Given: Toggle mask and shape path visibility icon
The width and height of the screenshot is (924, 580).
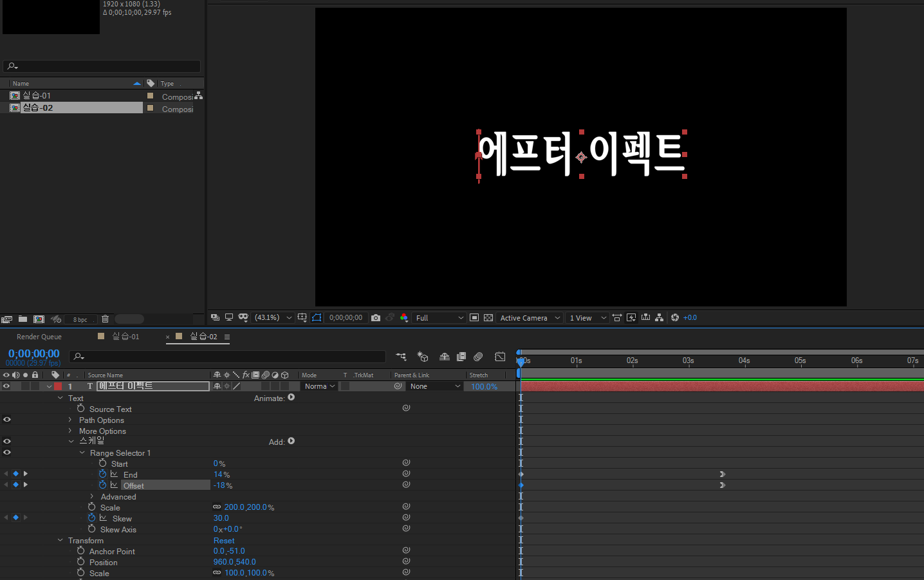Looking at the screenshot, I should (317, 318).
